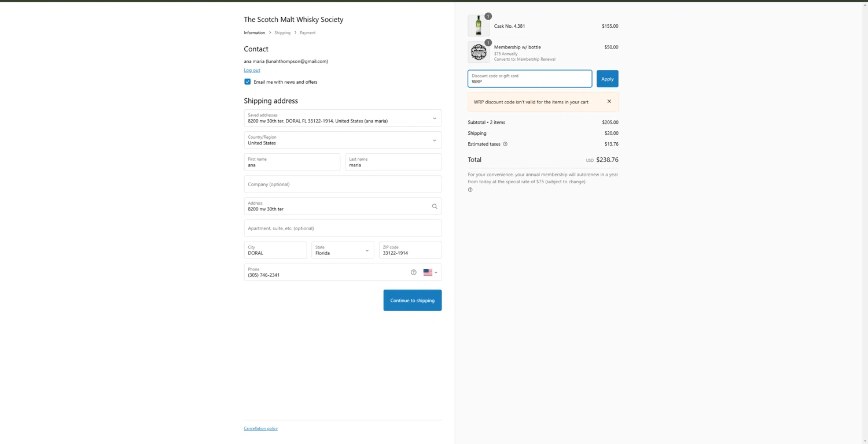Dismiss the WRP discount code error message

click(609, 102)
